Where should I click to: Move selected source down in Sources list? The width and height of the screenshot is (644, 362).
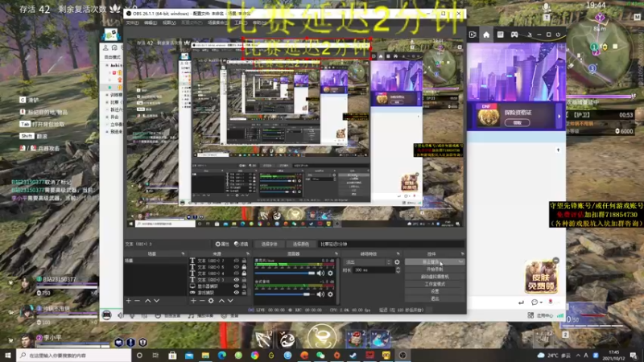pos(230,301)
